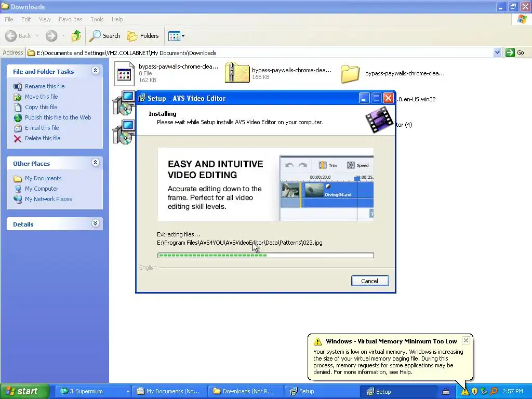Click into the Address path field
The height and width of the screenshot is (399, 532).
[x=260, y=52]
